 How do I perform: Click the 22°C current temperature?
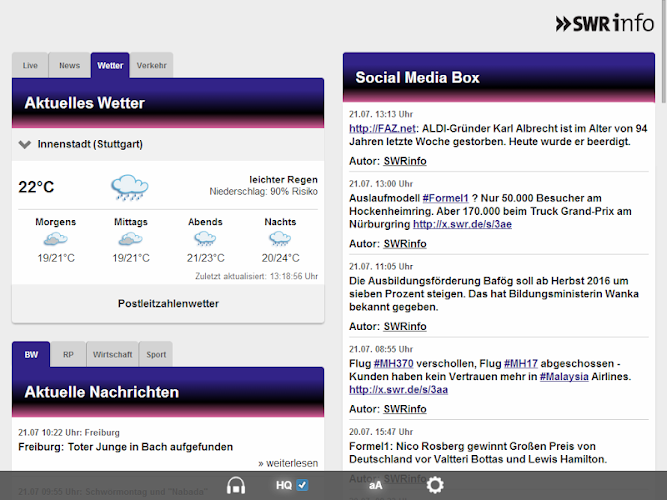click(x=36, y=187)
